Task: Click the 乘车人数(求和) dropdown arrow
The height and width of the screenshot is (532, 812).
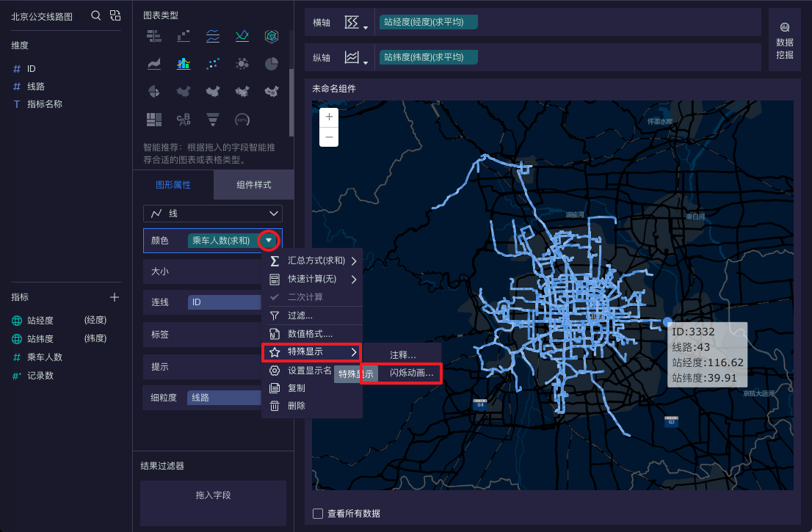Action: [268, 240]
